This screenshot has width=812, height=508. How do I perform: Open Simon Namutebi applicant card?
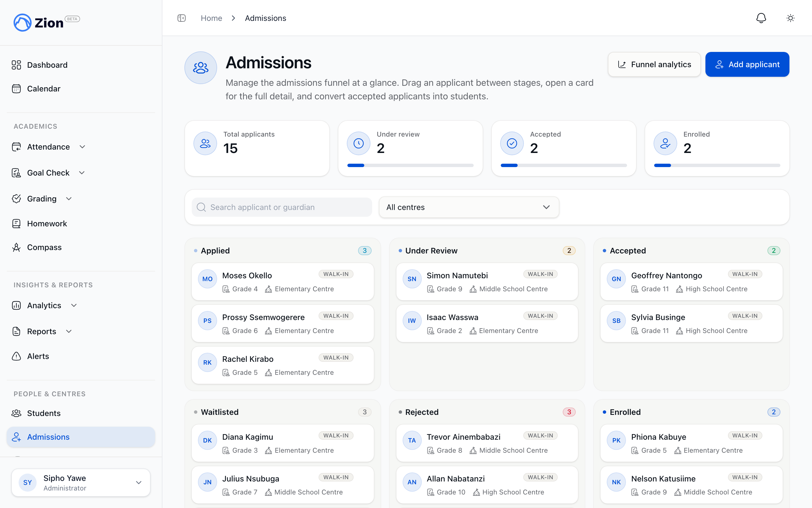[487, 282]
